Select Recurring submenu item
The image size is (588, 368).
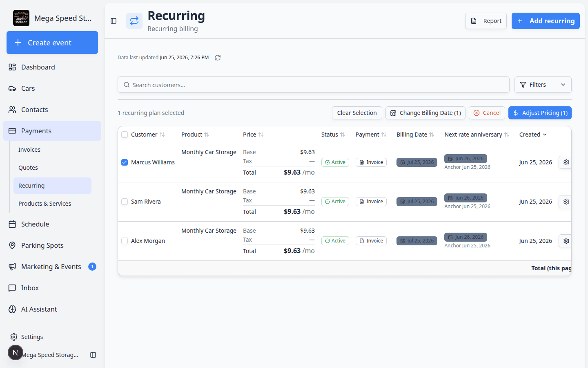[52, 186]
